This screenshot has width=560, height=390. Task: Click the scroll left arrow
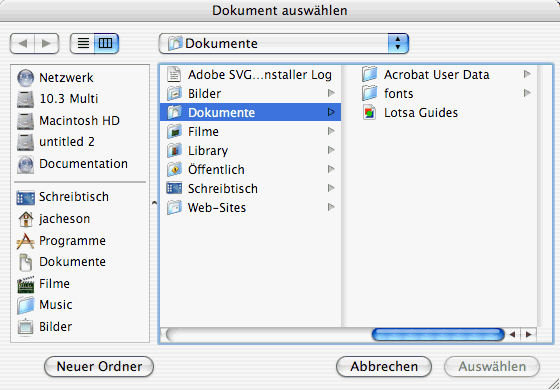(512, 335)
